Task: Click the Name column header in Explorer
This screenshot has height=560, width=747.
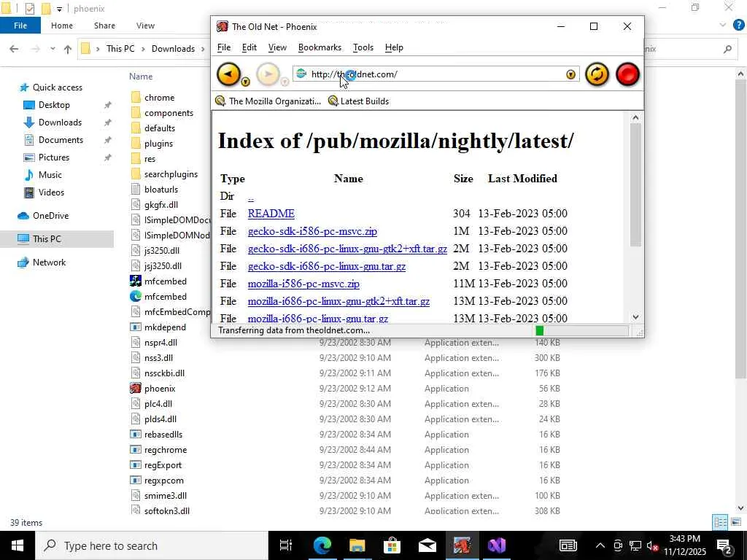Action: [141, 76]
